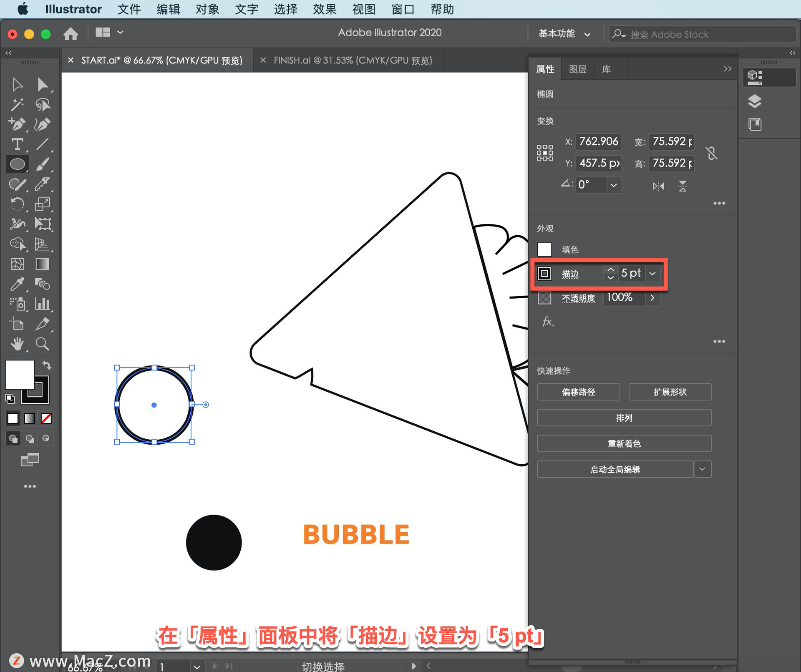
Task: Select the Pen tool
Action: pyautogui.click(x=17, y=124)
